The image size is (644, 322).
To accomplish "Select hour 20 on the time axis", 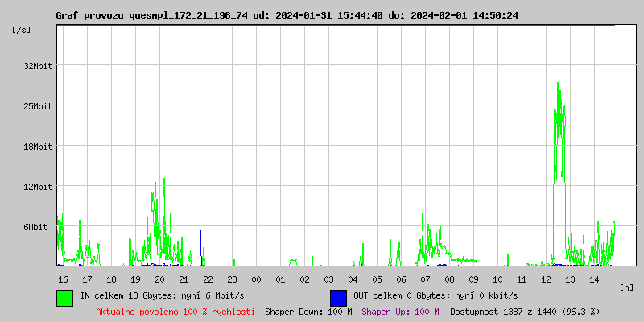I will [x=159, y=279].
